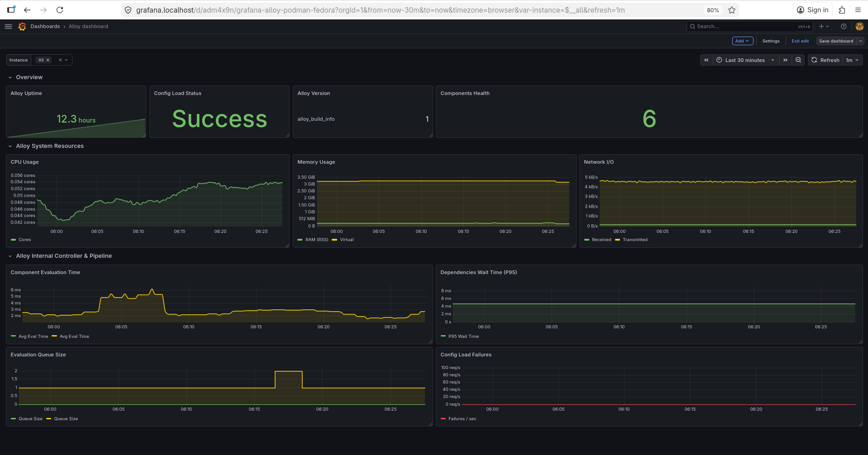Screen dimensions: 868x455
Task: Collapse the Alloy System Resources row
Action: (x=10, y=146)
